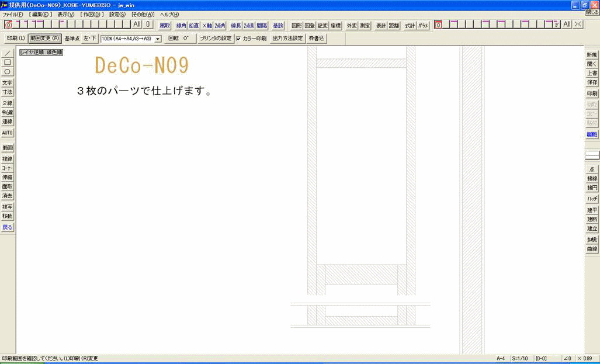Viewport: 600px width, 364px height.
Task: Toggle the All layers button on right layer bar
Action: click(x=567, y=25)
